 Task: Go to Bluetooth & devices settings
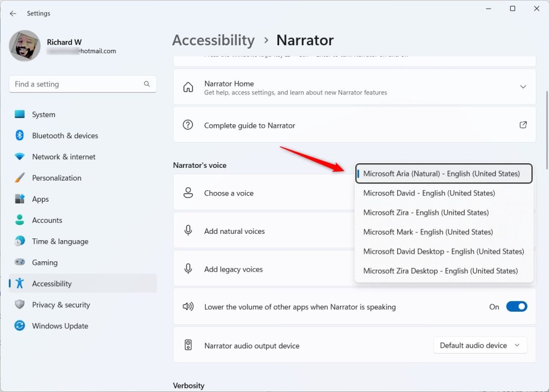[83, 135]
